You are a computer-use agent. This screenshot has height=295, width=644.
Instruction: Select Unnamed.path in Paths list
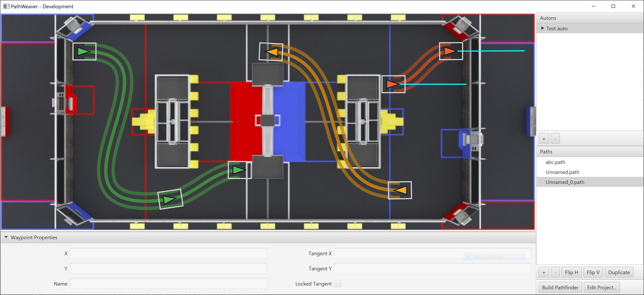click(590, 172)
